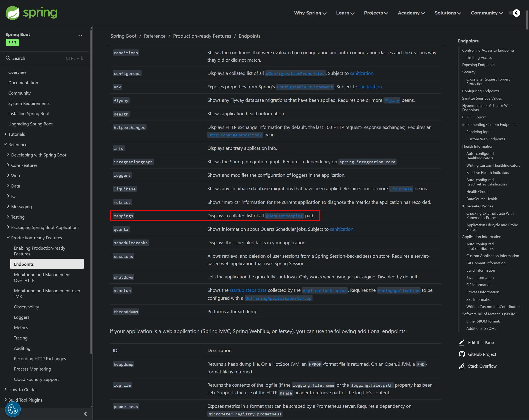The image size is (529, 420).
Task: Click the Spring leaf logo
Action: (x=12, y=13)
